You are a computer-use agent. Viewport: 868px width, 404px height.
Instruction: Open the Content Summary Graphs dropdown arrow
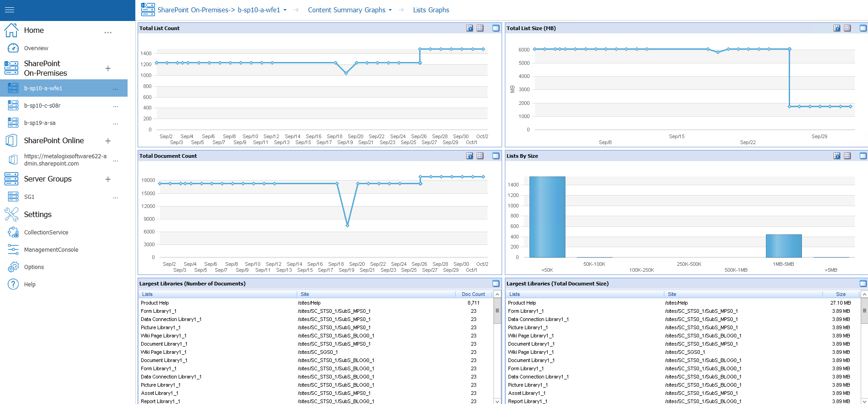click(x=390, y=10)
